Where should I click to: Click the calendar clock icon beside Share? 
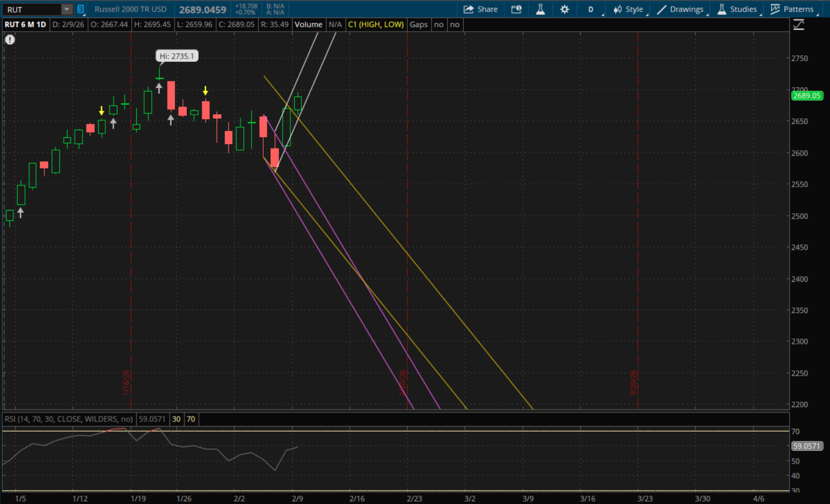point(516,9)
